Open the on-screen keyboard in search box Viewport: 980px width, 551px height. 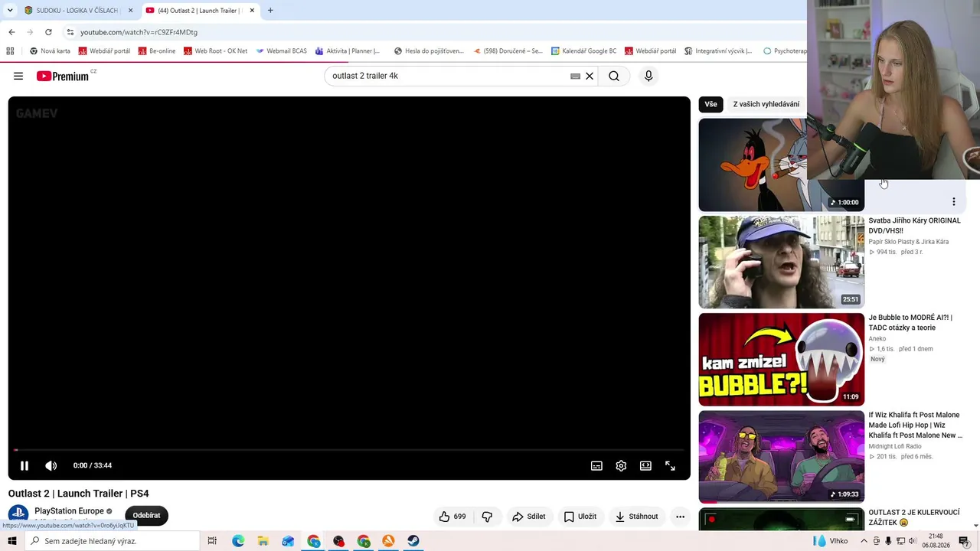click(x=576, y=76)
